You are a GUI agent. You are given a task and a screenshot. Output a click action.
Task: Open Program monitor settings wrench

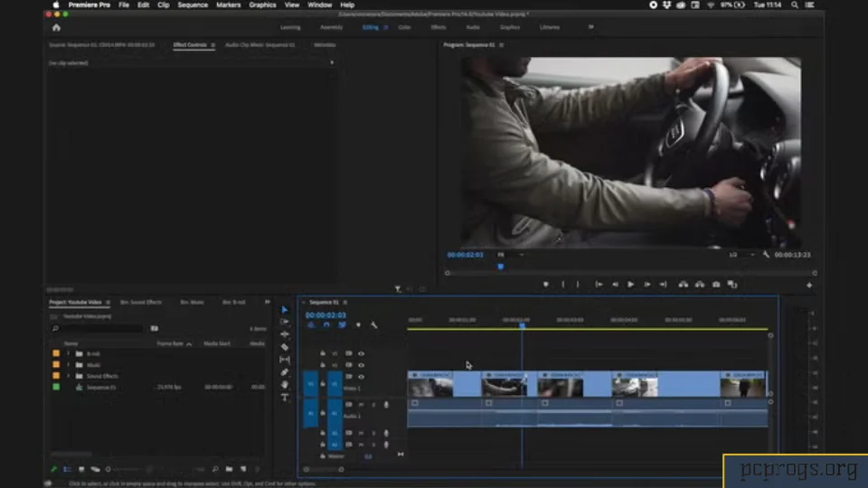pyautogui.click(x=766, y=255)
